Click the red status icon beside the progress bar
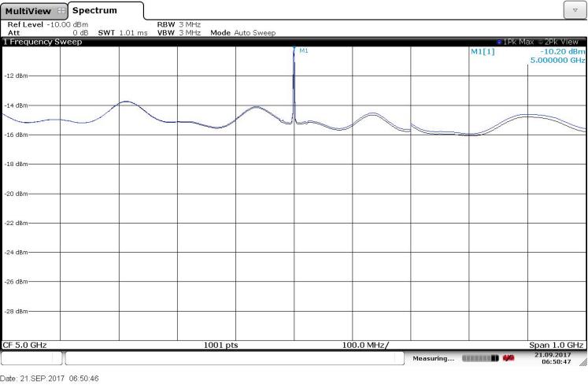Image resolution: width=588 pixels, height=392 pixels. tap(508, 358)
